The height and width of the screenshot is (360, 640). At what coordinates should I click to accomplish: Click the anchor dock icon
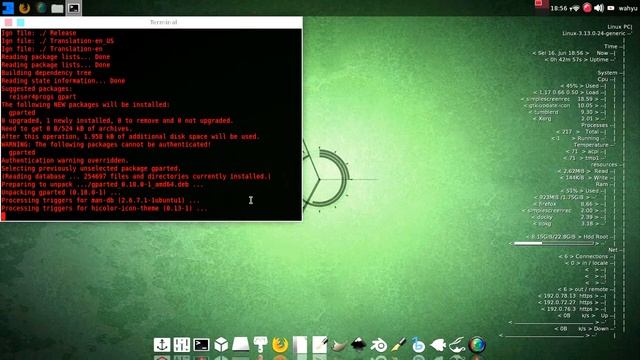coord(162,345)
